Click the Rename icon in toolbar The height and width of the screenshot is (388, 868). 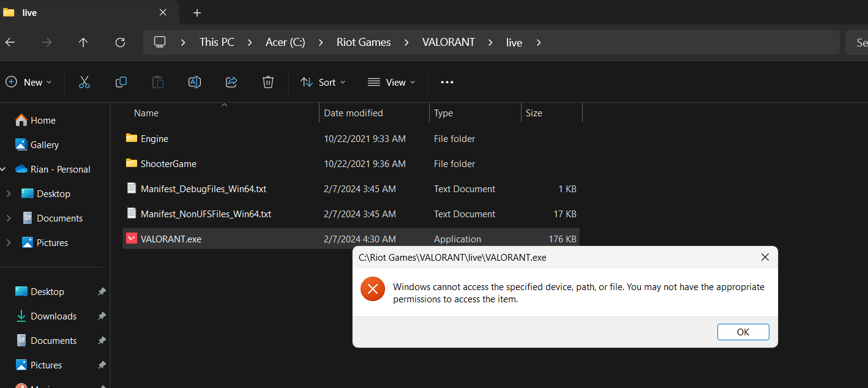pyautogui.click(x=195, y=82)
